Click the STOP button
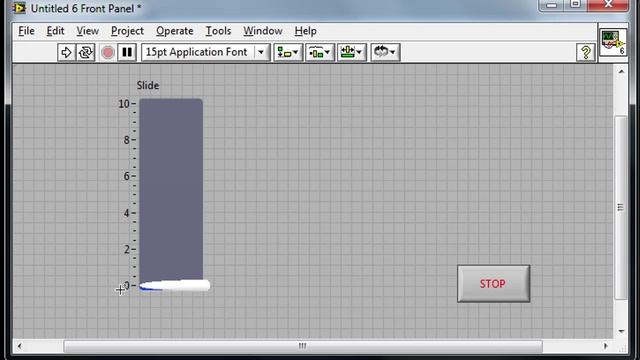Screen dimensions: 640x360 point(493,284)
